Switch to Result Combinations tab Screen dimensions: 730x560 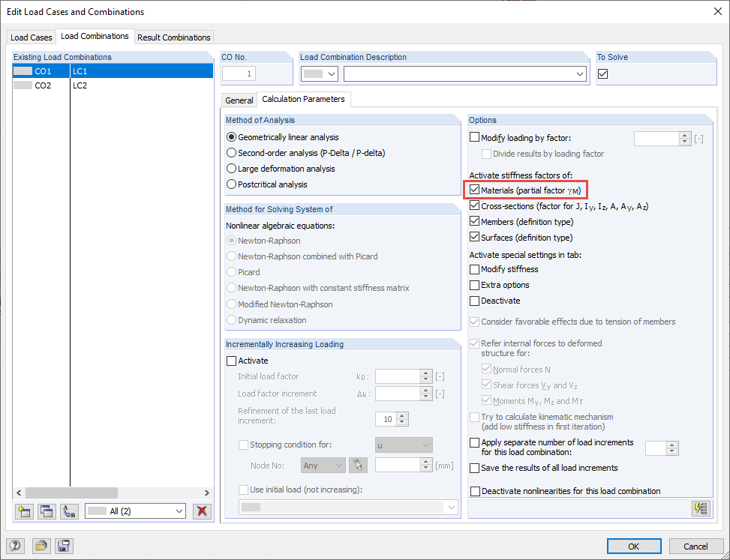174,37
